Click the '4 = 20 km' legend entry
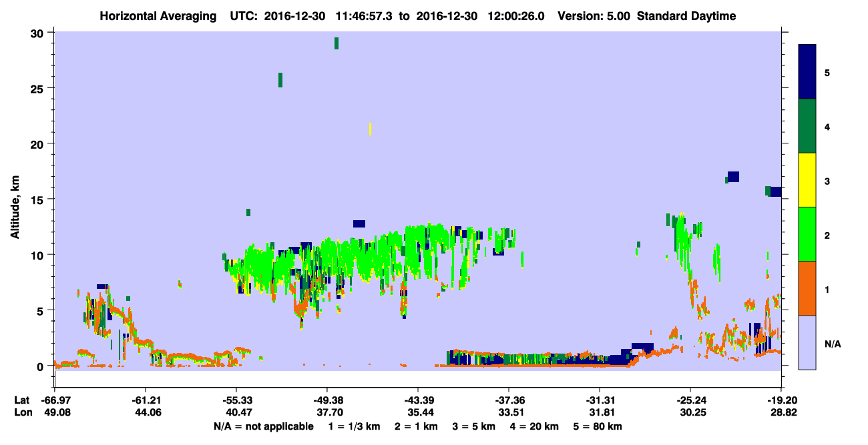 [535, 426]
